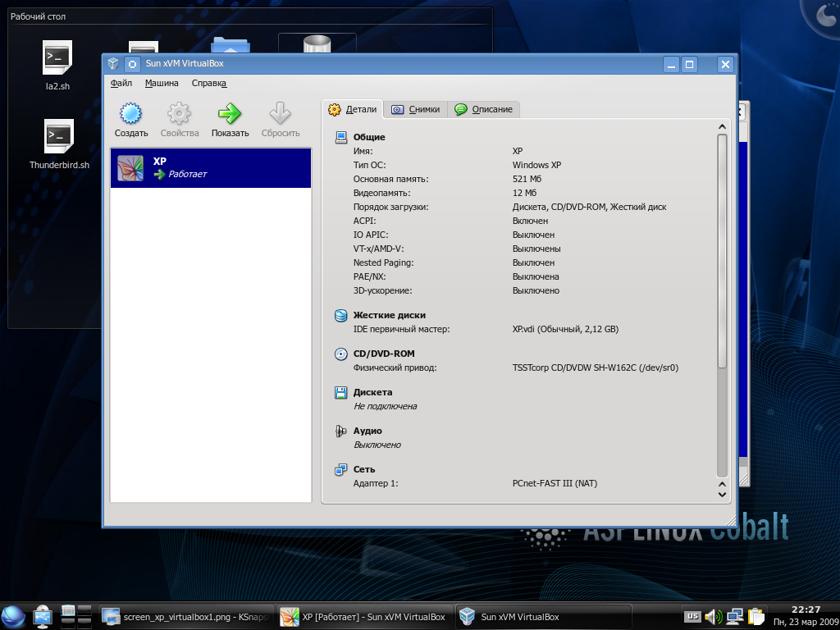Click the VT-x/AMD-V label
Screen dimensions: 840x630
click(378, 249)
